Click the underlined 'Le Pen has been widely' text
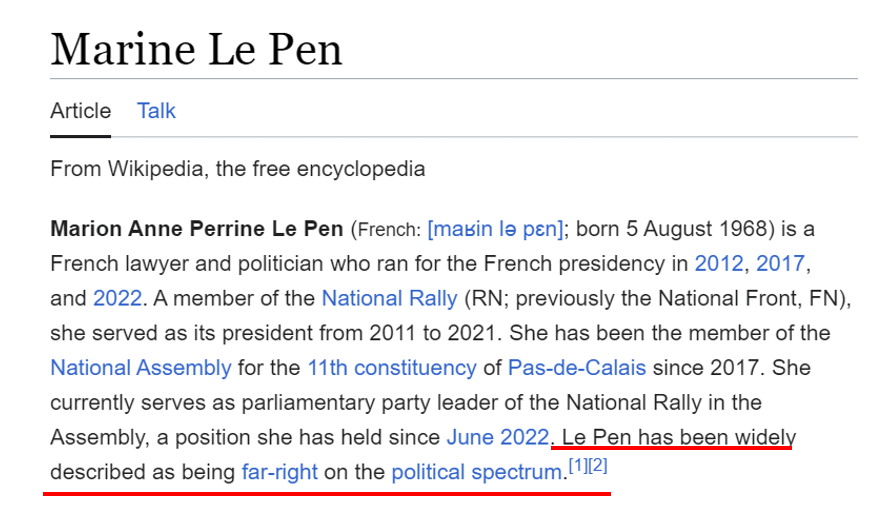 click(679, 437)
